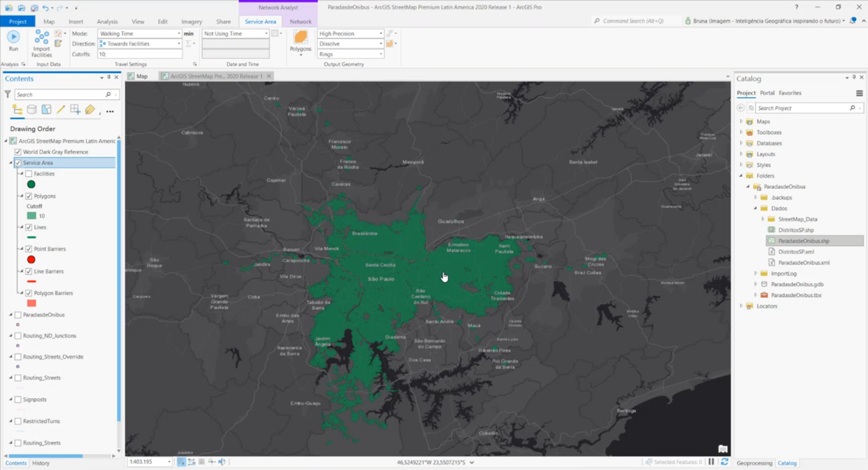Viewport: 868px width, 470px height.
Task: Toggle the Facilities sublayer checkbox
Action: (29, 174)
